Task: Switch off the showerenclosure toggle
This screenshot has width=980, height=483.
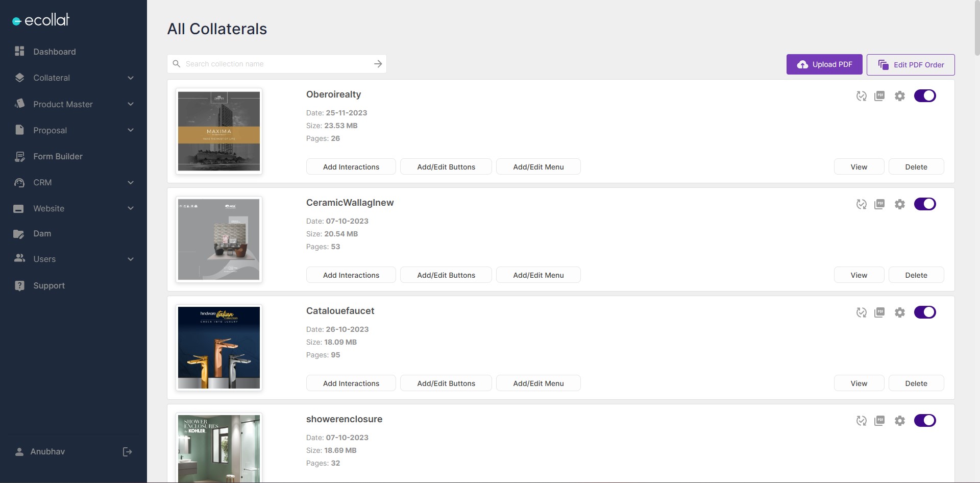Action: 924,421
